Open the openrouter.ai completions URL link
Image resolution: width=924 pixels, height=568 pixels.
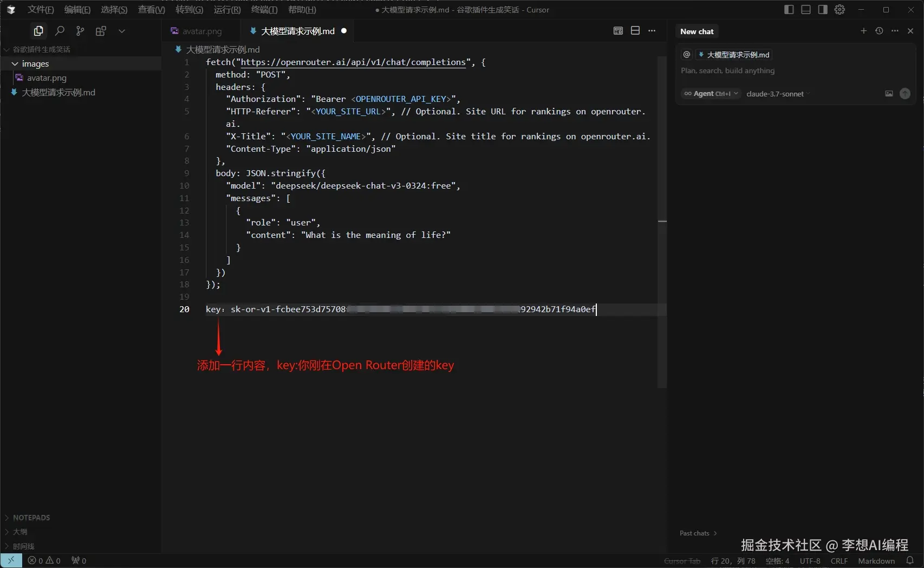pyautogui.click(x=353, y=62)
